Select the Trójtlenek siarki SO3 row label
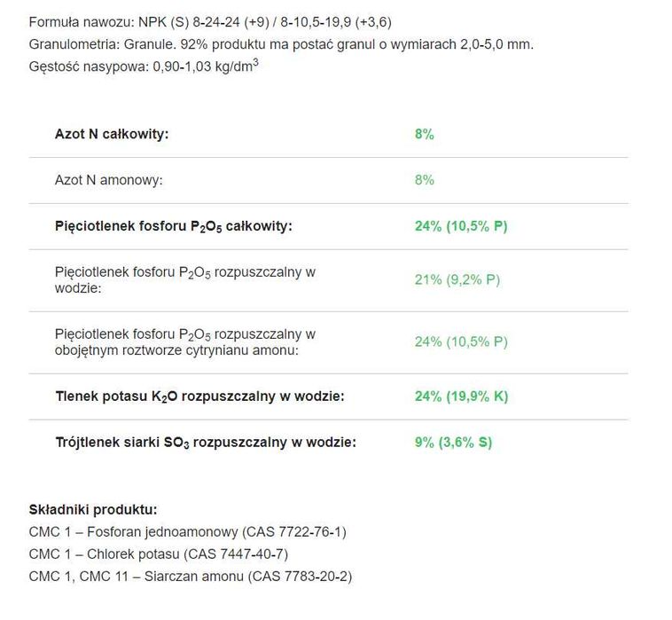Image resolution: width=672 pixels, height=620 pixels. point(205,442)
